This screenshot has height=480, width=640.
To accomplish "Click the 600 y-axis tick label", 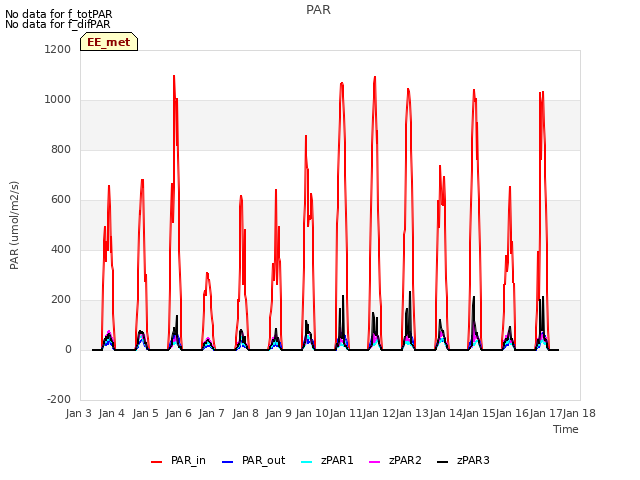I will 61,200.
